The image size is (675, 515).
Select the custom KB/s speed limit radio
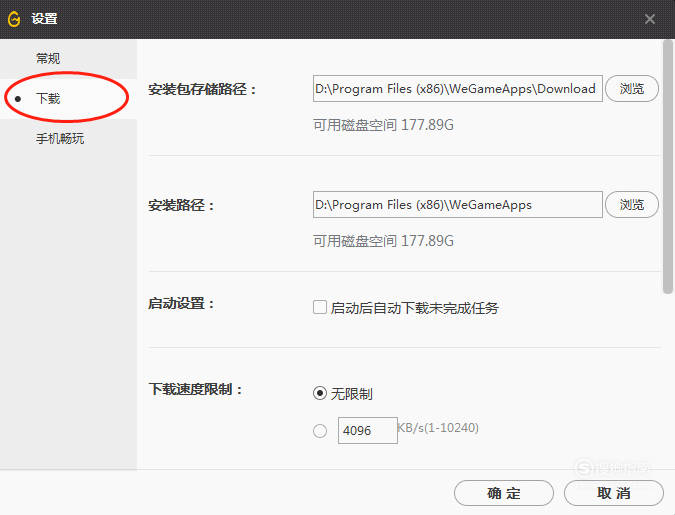(x=320, y=431)
